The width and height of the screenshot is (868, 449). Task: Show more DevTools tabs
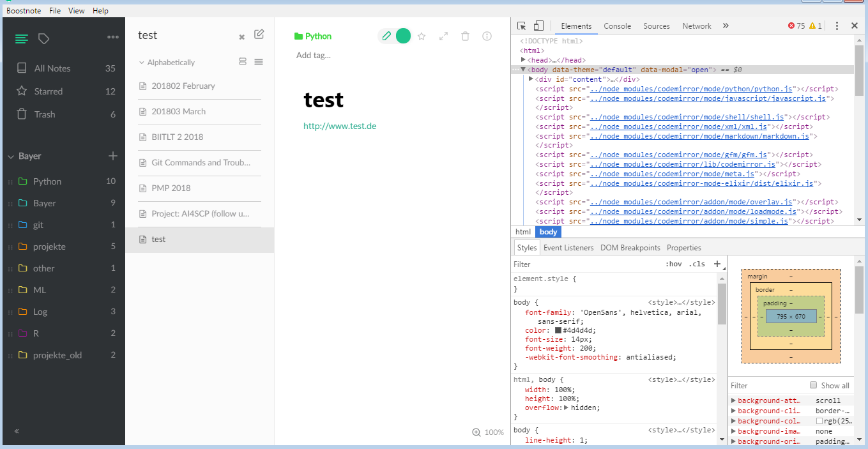(x=726, y=26)
